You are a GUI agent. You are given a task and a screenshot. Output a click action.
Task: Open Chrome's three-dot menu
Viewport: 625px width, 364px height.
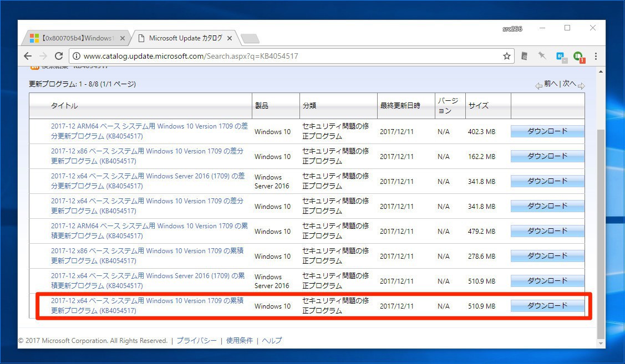click(596, 56)
